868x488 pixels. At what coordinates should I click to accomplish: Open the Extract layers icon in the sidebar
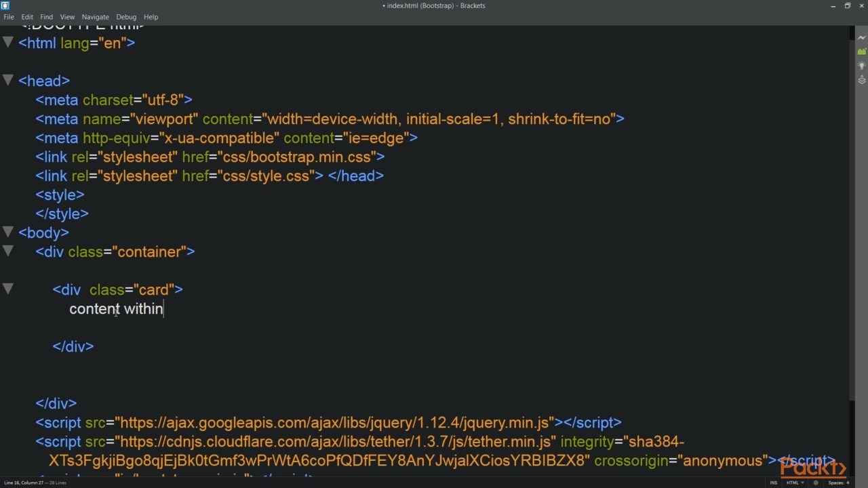pos(862,80)
